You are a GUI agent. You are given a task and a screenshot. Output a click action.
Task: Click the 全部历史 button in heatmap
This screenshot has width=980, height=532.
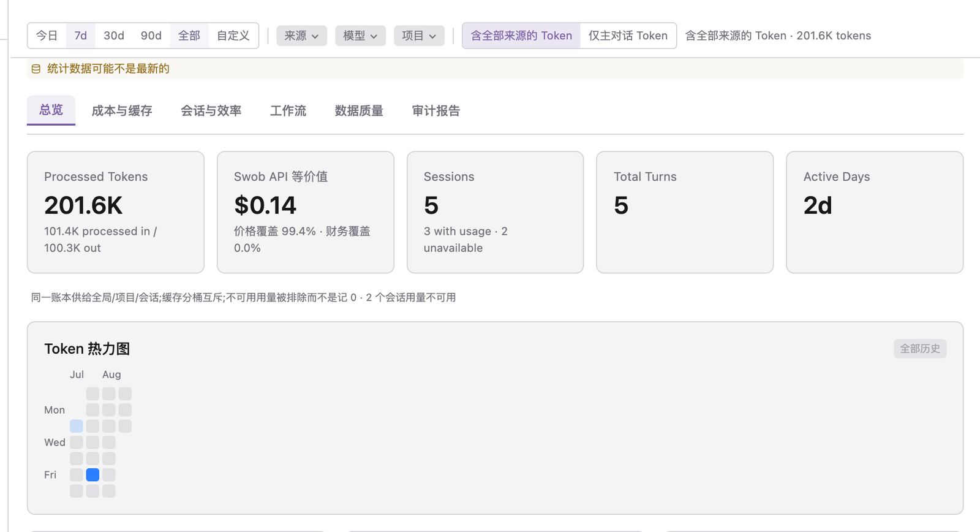point(920,349)
